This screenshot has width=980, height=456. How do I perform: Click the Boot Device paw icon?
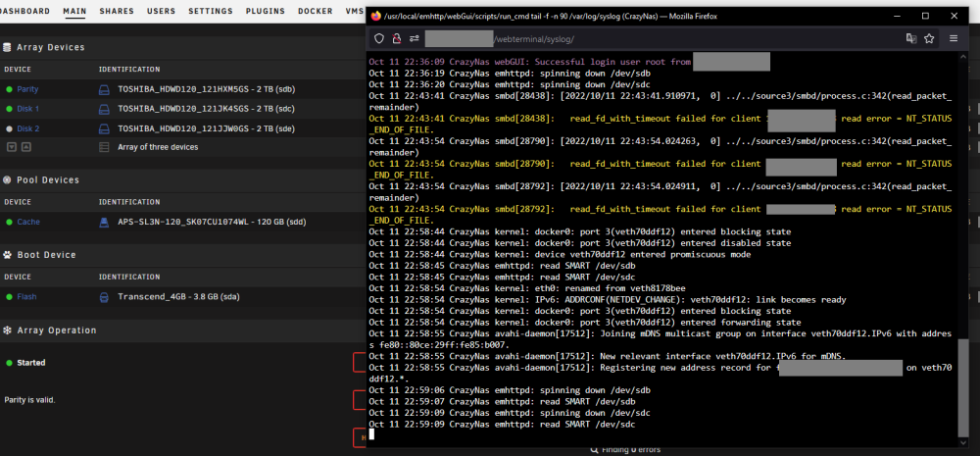pos(8,255)
